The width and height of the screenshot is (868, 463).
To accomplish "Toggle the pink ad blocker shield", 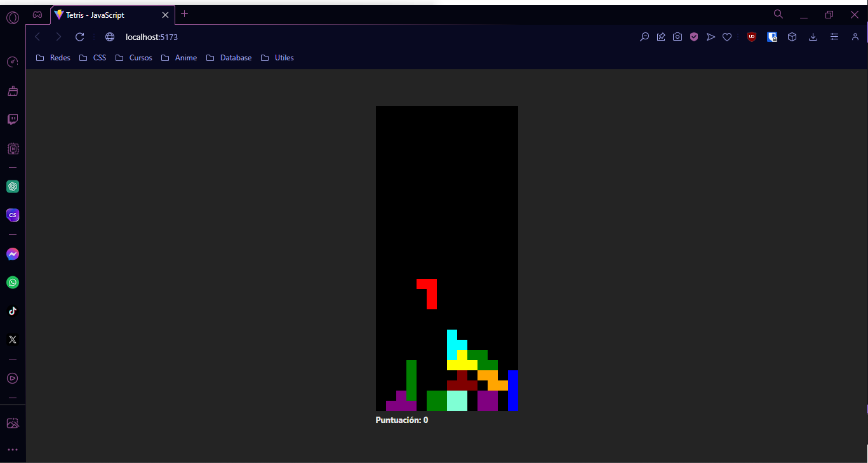I will click(x=694, y=37).
